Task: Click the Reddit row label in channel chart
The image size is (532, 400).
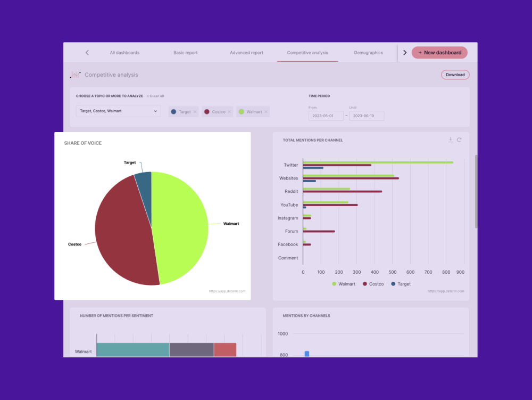Action: 291,192
